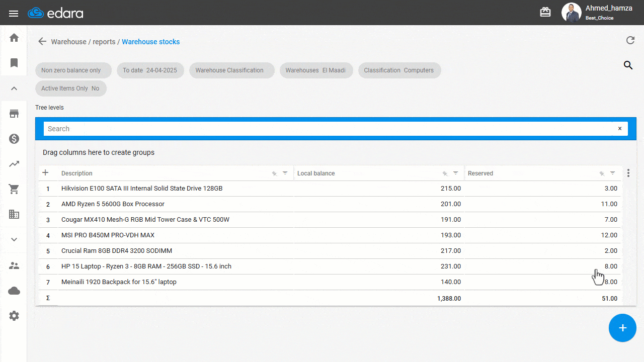Open Description column filter menu
644x362 pixels.
285,173
